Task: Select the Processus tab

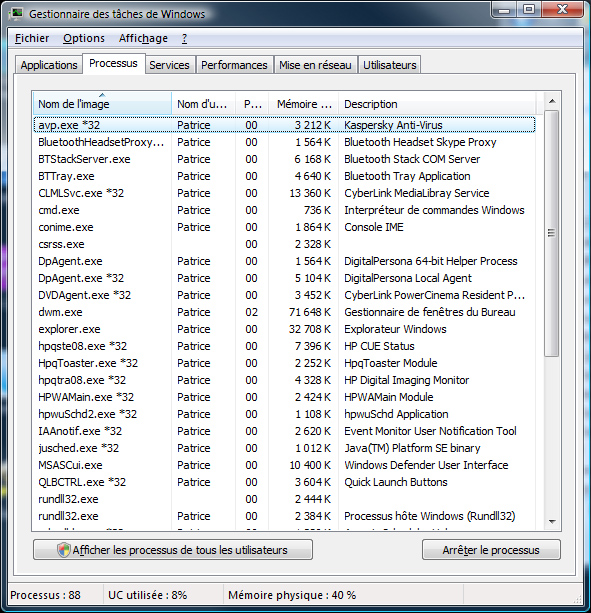Action: [113, 63]
